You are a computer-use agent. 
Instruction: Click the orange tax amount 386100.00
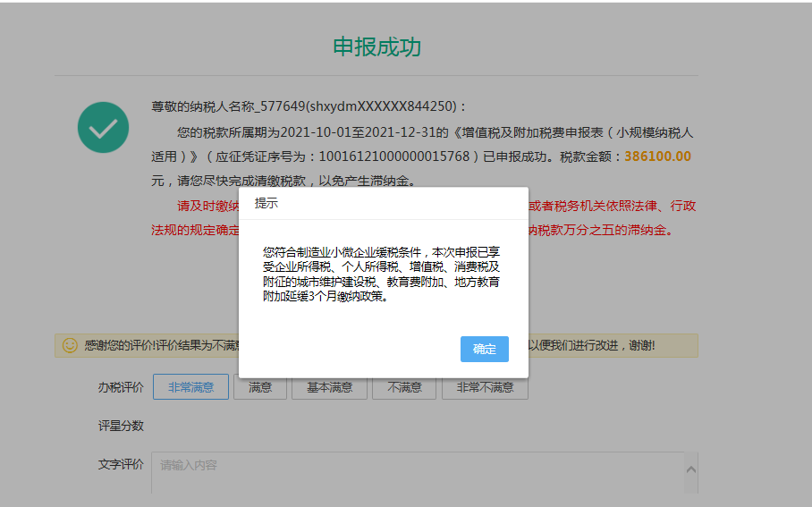tap(657, 156)
